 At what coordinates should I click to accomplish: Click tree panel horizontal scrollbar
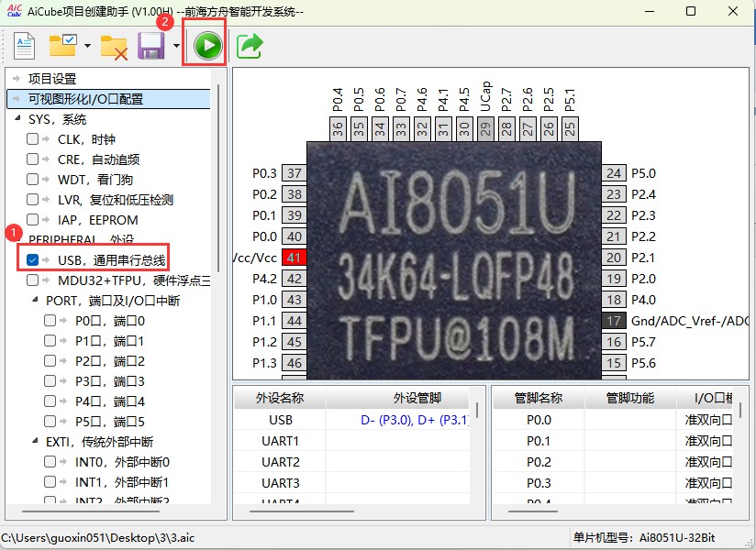coord(91,511)
